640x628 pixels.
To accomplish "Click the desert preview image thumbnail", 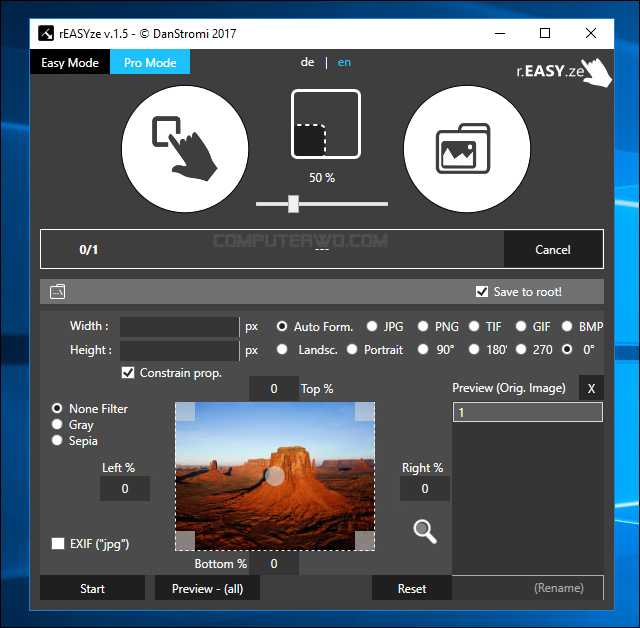I will [275, 476].
